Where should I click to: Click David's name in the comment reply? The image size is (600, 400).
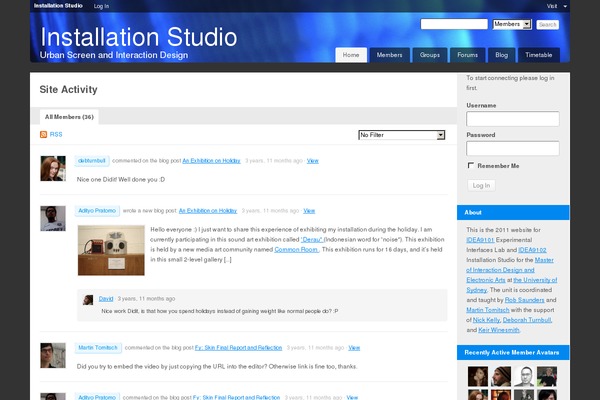point(106,299)
